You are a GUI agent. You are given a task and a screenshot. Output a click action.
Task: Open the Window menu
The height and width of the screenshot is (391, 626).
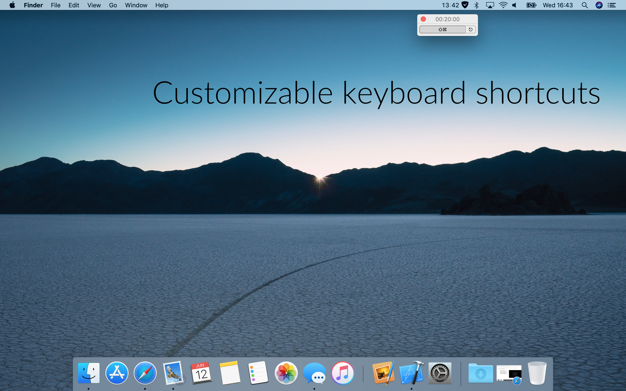coord(136,5)
